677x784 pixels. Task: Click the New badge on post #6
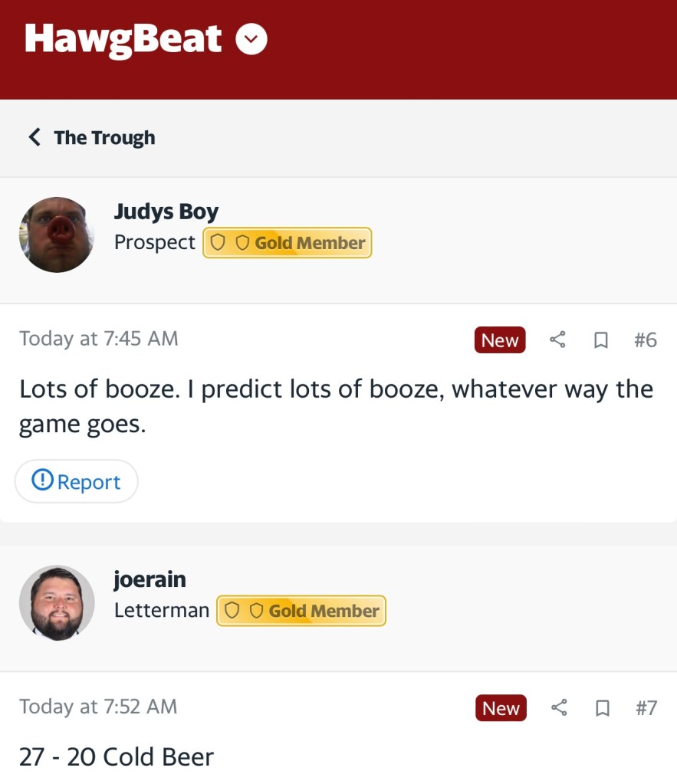(x=500, y=340)
